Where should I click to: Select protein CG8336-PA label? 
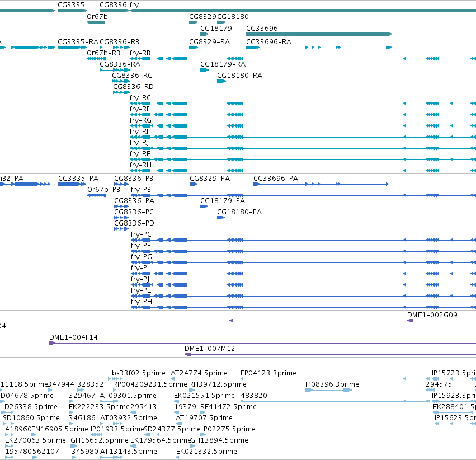coord(134,201)
